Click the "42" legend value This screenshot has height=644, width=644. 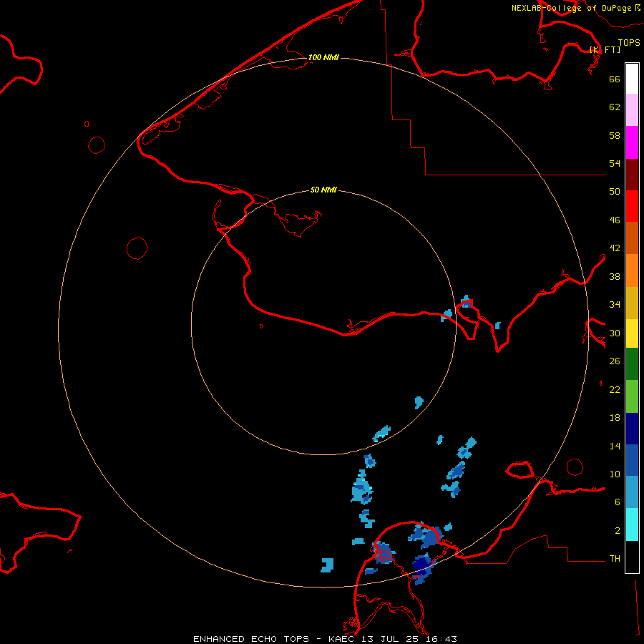615,248
